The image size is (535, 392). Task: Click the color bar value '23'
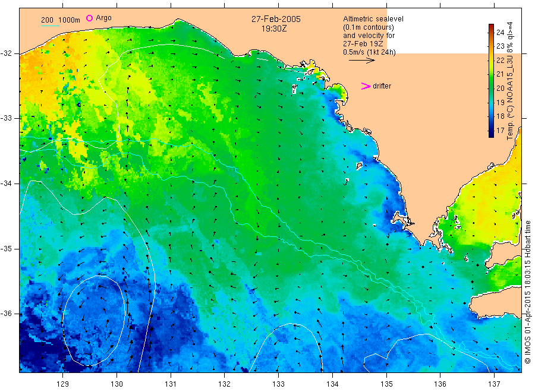pos(500,46)
